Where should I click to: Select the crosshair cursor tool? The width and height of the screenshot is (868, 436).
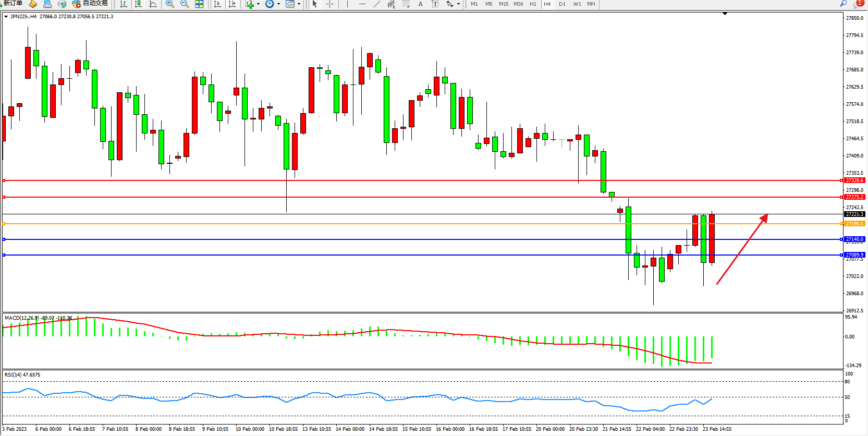click(330, 4)
